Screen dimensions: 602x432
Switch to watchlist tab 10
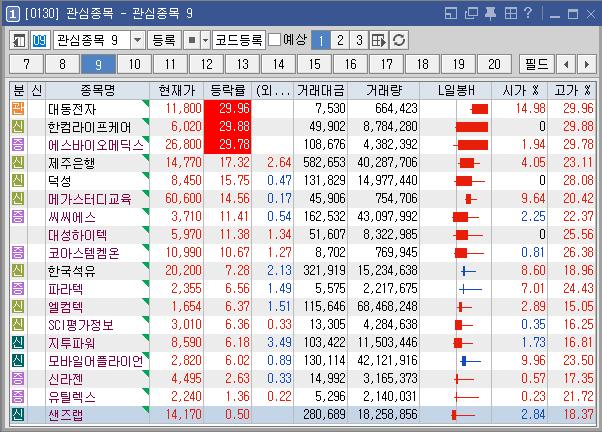[134, 64]
